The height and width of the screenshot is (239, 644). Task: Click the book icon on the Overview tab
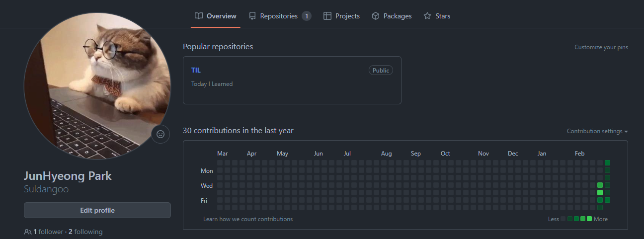199,16
